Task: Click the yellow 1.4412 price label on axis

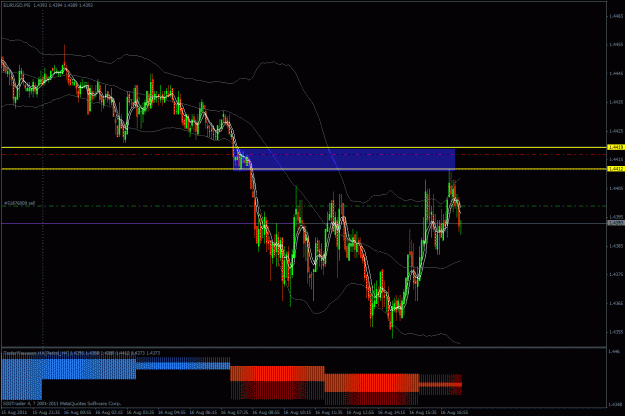Action: click(615, 169)
